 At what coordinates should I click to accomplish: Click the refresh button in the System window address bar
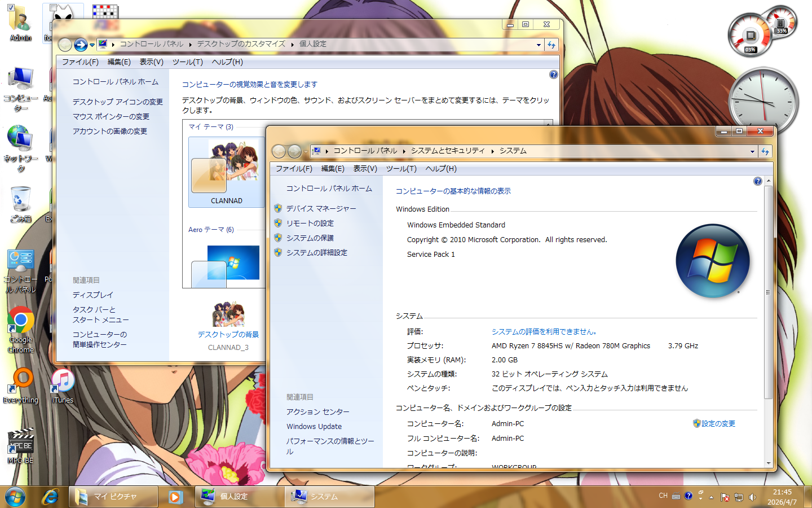765,151
